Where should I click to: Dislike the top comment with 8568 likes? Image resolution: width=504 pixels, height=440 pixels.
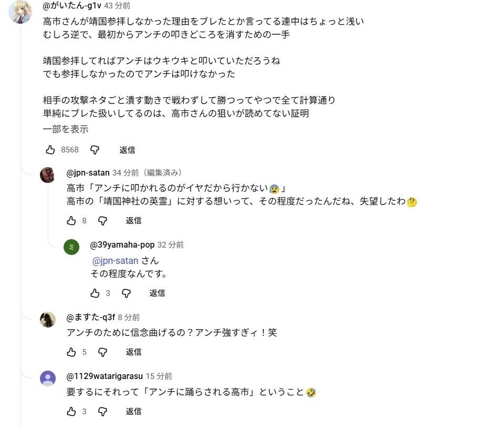pyautogui.click(x=95, y=150)
